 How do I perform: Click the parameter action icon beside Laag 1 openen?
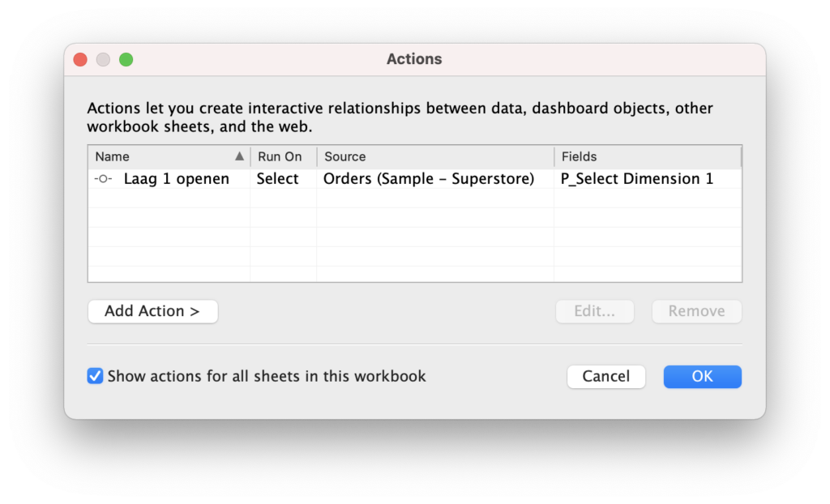(103, 179)
